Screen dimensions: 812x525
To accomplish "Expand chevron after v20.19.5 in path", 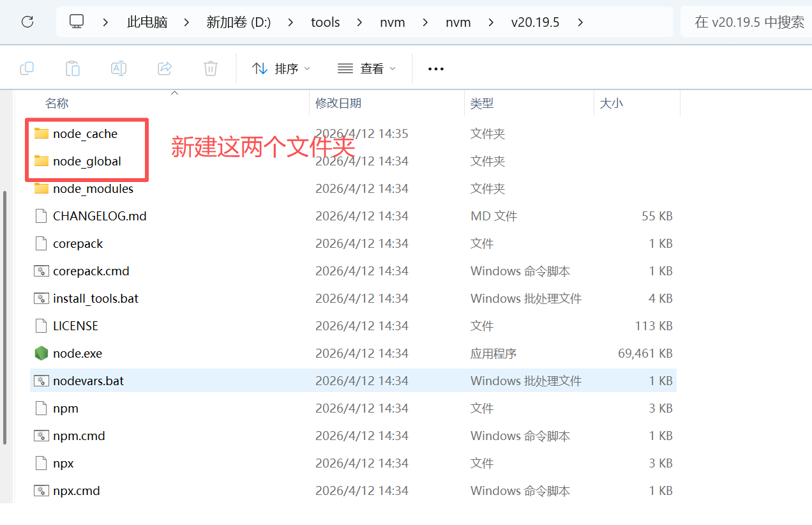I will coord(580,22).
